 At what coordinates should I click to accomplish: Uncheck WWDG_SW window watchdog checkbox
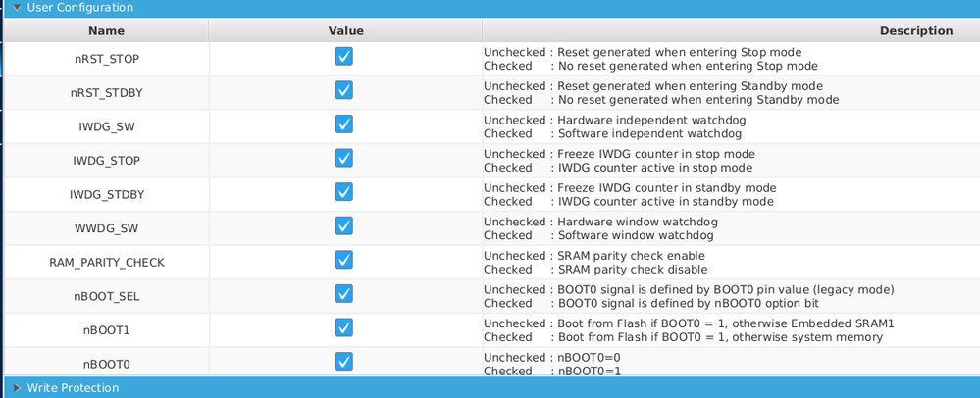pos(343,226)
